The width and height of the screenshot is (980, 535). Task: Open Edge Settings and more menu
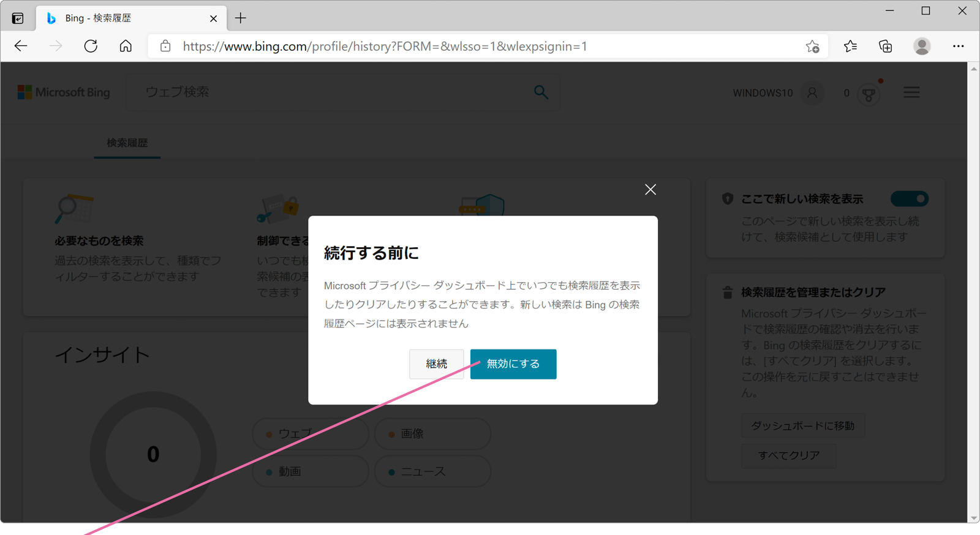tap(958, 46)
